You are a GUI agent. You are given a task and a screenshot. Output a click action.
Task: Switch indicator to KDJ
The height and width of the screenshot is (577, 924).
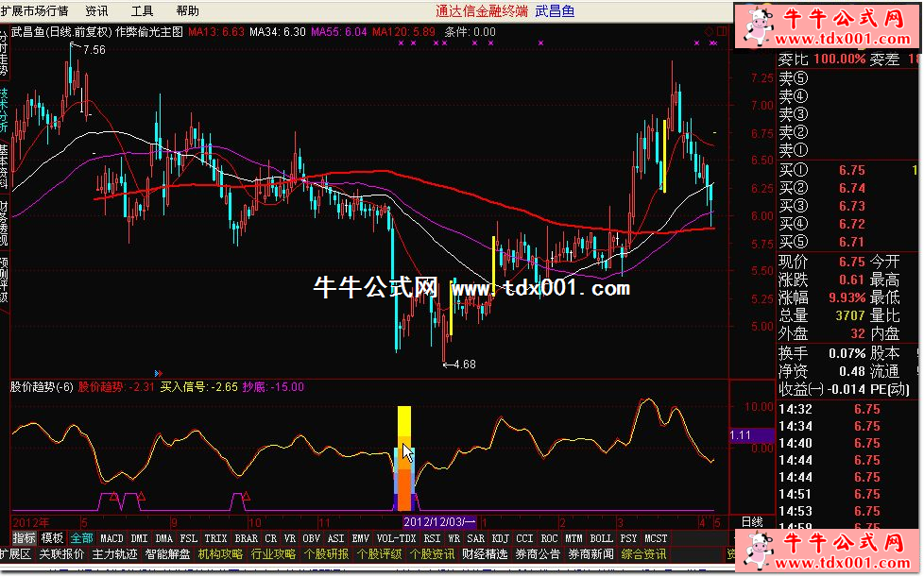point(501,538)
